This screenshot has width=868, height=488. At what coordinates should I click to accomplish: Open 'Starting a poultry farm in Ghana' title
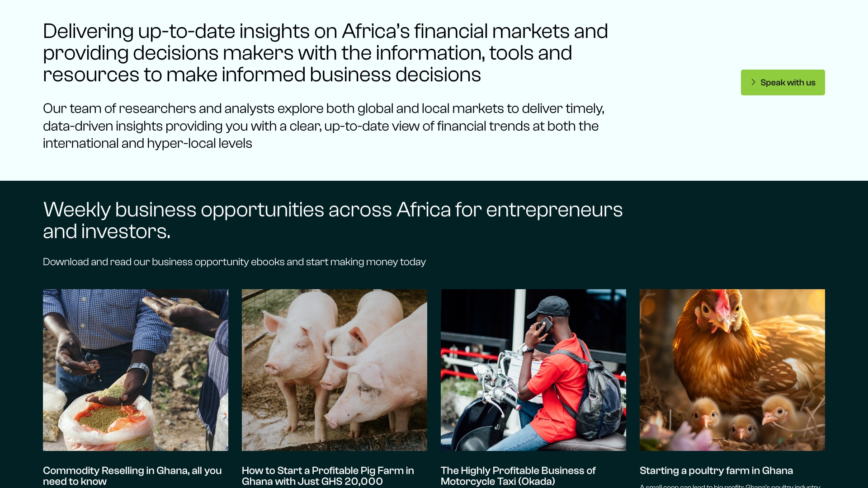[x=716, y=470]
